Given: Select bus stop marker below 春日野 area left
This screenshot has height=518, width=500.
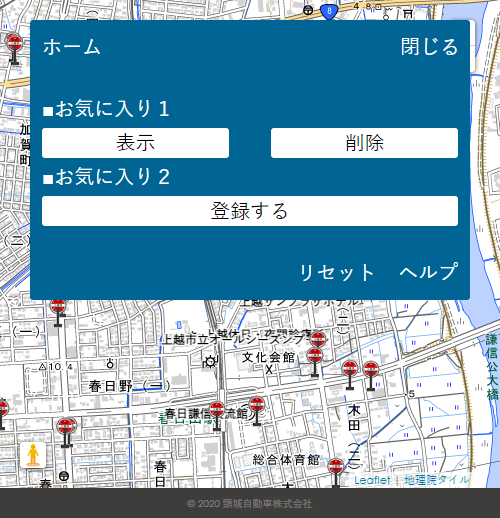Looking at the screenshot, I should coord(66,432).
